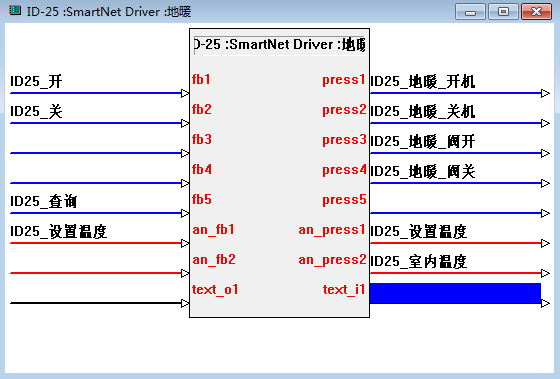Image resolution: width=560 pixels, height=379 pixels.
Task: Click the black text_o1 input signal line
Action: click(96, 303)
